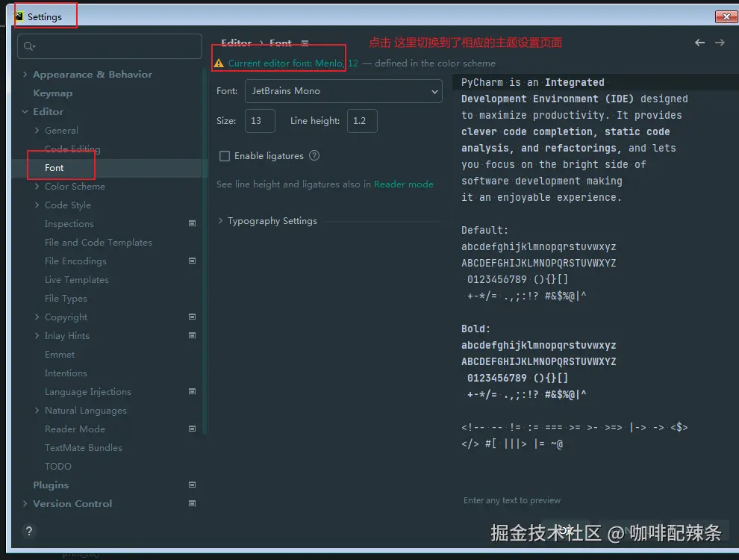Click project-level icon next to Version Control
This screenshot has width=739, height=560.
(193, 503)
